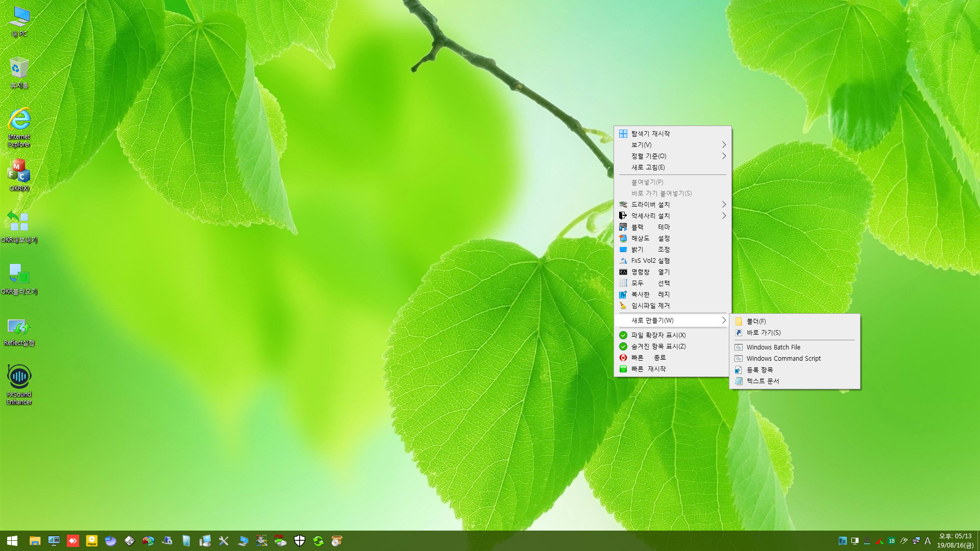Click the box with disc taskbar icon

(337, 541)
